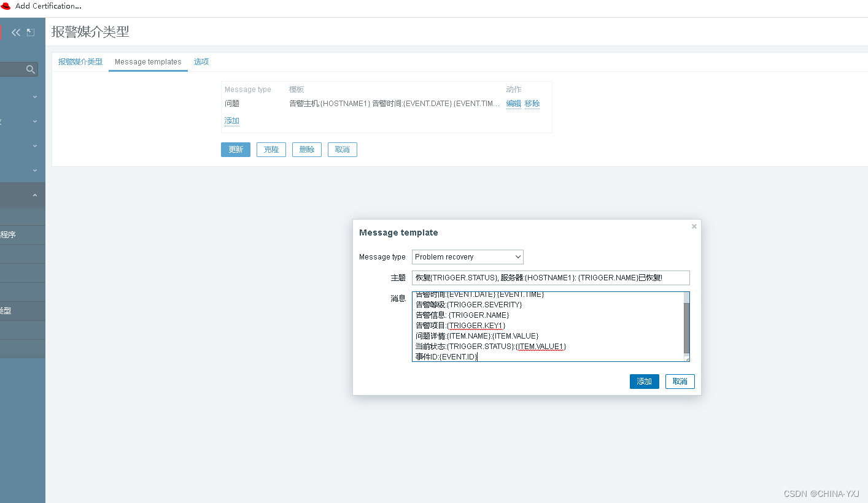Select the Message templates tab
This screenshot has width=868, height=503.
tap(148, 62)
